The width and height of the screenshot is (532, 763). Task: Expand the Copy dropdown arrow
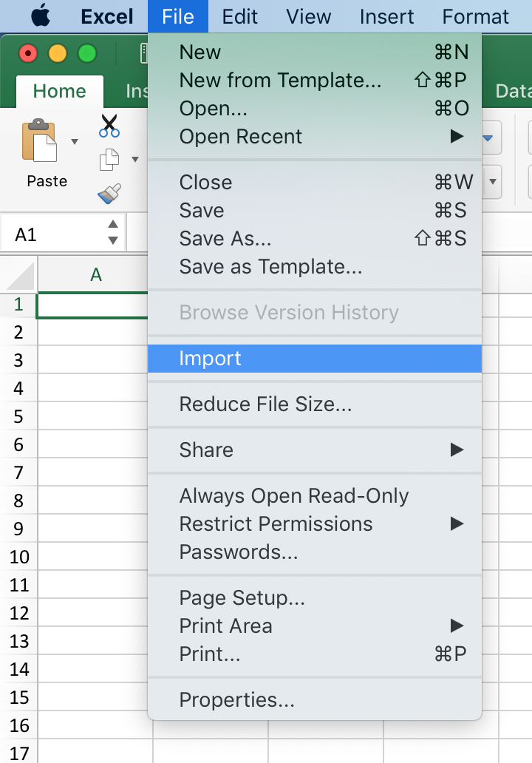(x=135, y=160)
